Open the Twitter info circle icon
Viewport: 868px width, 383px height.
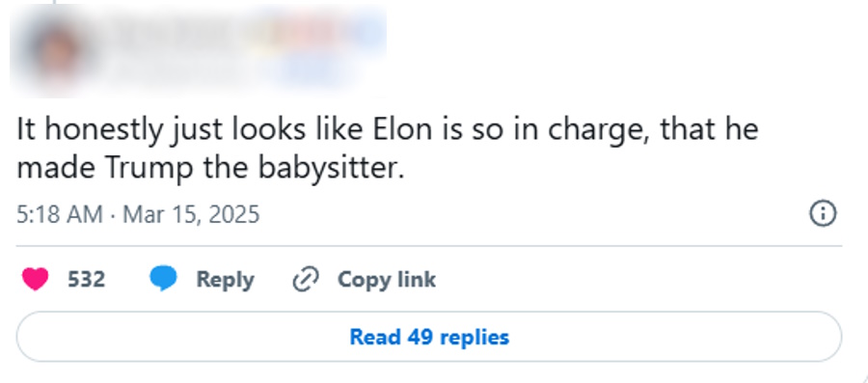pos(823,213)
